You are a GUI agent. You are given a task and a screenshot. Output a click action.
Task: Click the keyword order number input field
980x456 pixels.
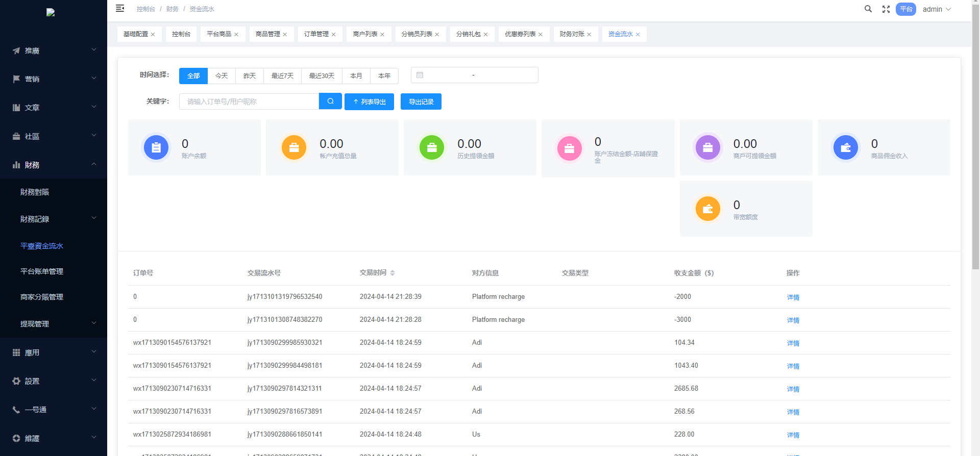pyautogui.click(x=249, y=102)
